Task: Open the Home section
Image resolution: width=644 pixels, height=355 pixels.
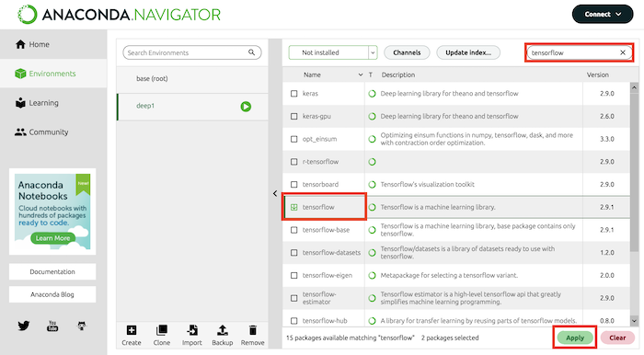Action: (x=53, y=44)
